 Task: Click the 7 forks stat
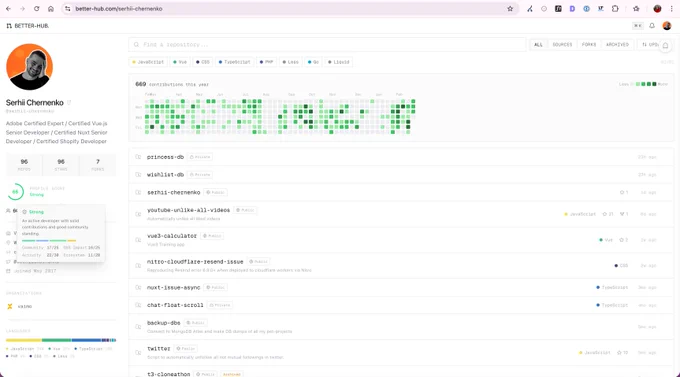click(x=98, y=165)
